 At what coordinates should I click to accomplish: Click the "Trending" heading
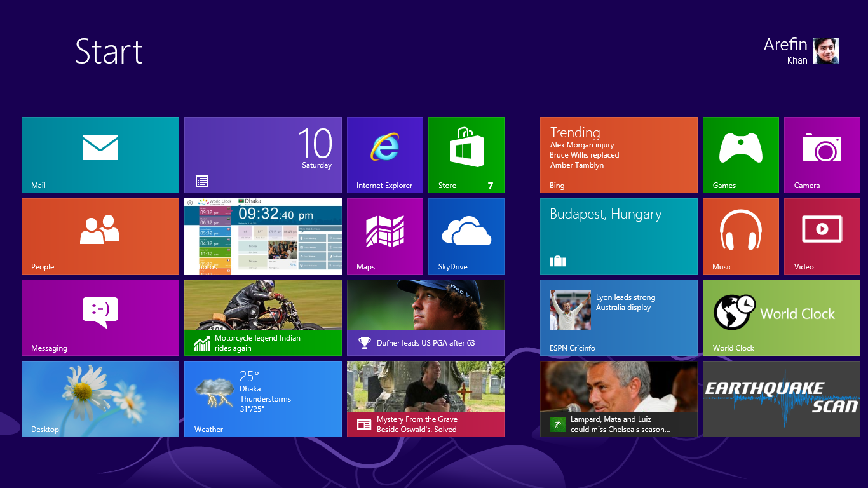click(x=575, y=132)
